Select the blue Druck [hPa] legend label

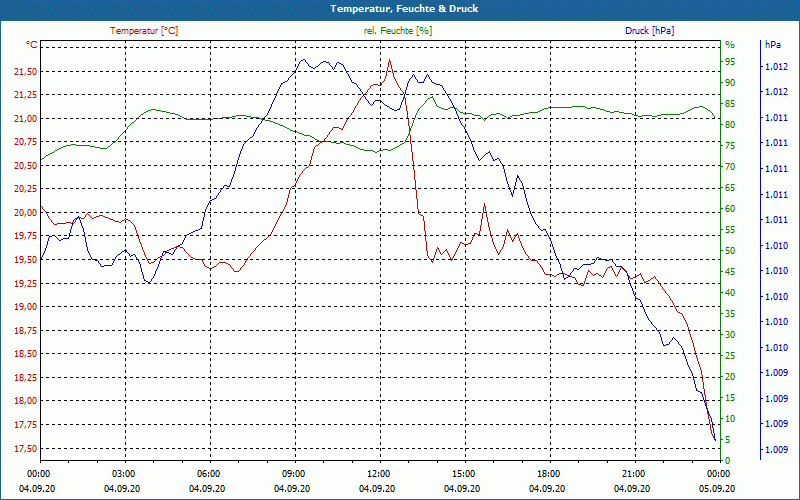pos(649,31)
